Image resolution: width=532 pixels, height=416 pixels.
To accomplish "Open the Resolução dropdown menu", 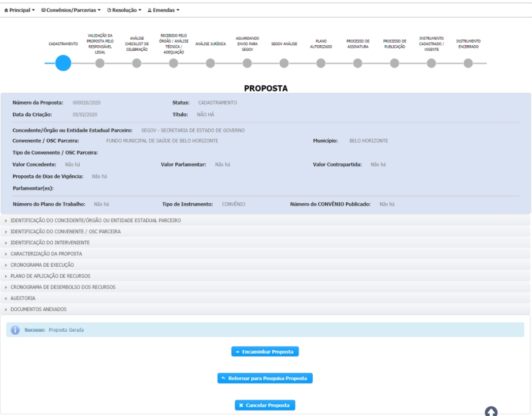I will tap(124, 10).
